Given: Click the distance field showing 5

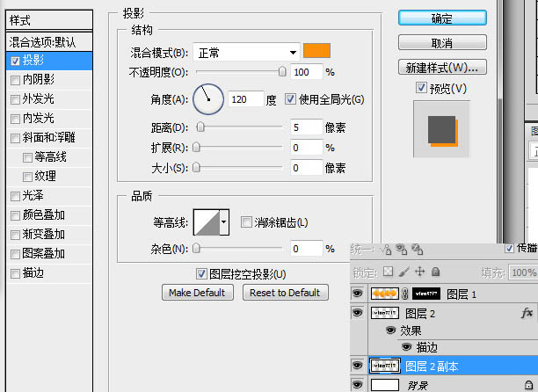Looking at the screenshot, I should tap(306, 127).
